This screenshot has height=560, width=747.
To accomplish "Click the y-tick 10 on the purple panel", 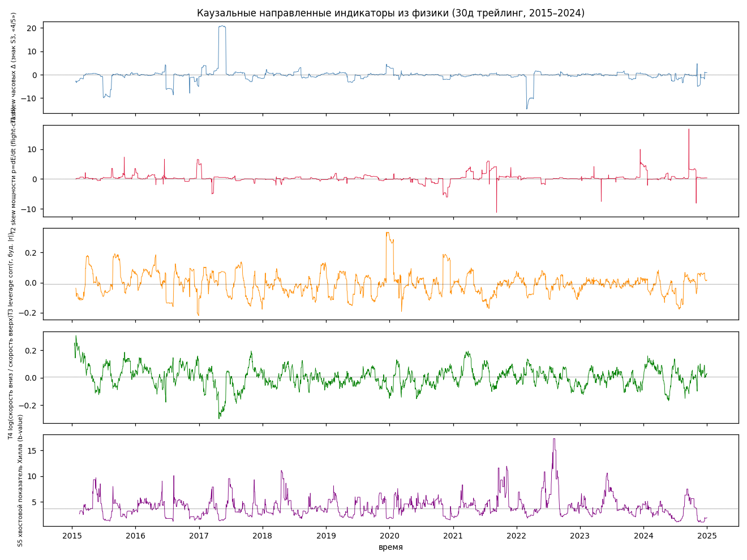I will (x=32, y=476).
